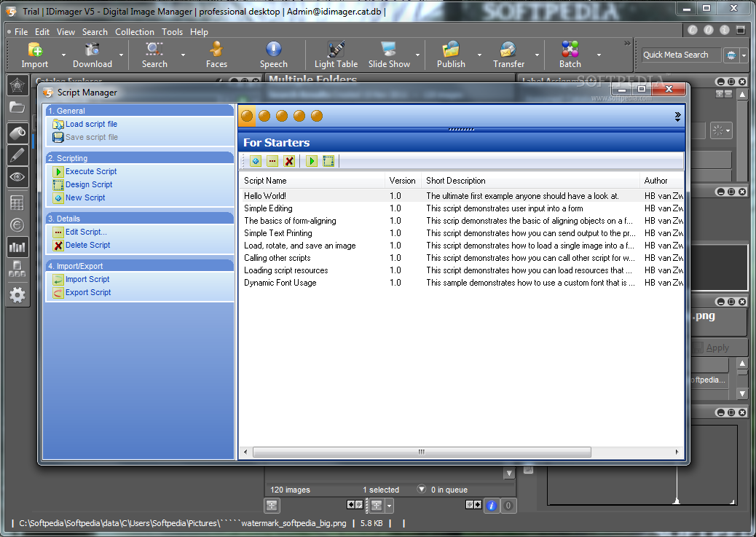The image size is (756, 537).
Task: Open the Faces tool
Action: 216,55
